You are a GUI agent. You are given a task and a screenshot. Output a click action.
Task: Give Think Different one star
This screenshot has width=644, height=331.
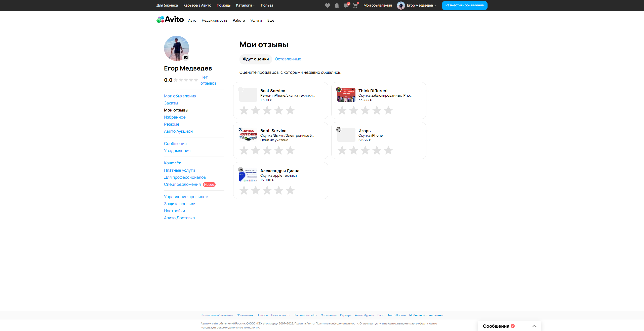pos(342,110)
